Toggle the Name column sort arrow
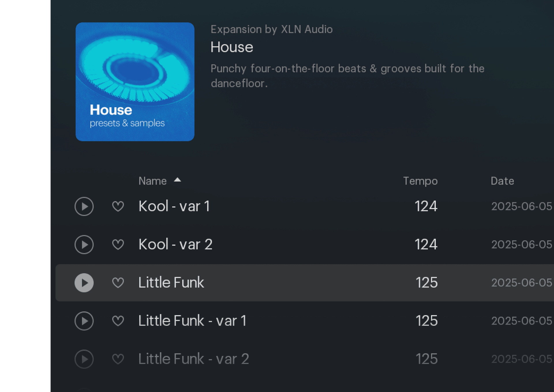554x392 pixels. [x=177, y=180]
